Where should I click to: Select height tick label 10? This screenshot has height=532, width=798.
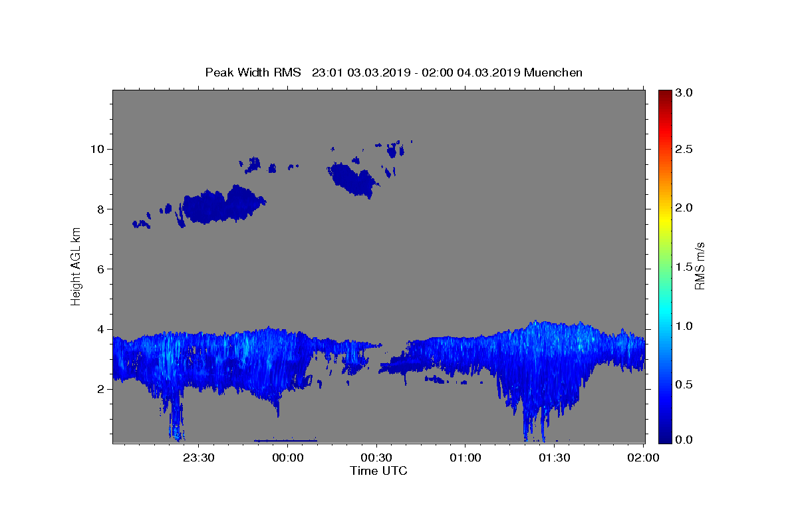click(97, 149)
